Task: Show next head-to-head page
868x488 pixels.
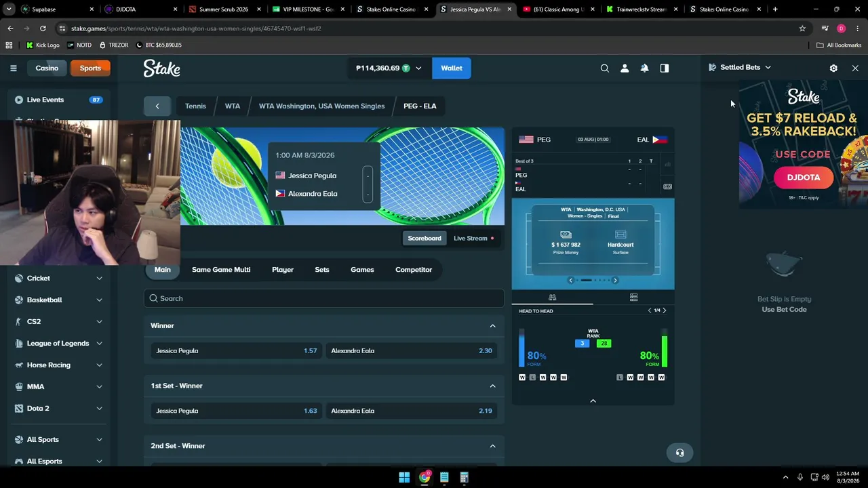Action: [665, 310]
